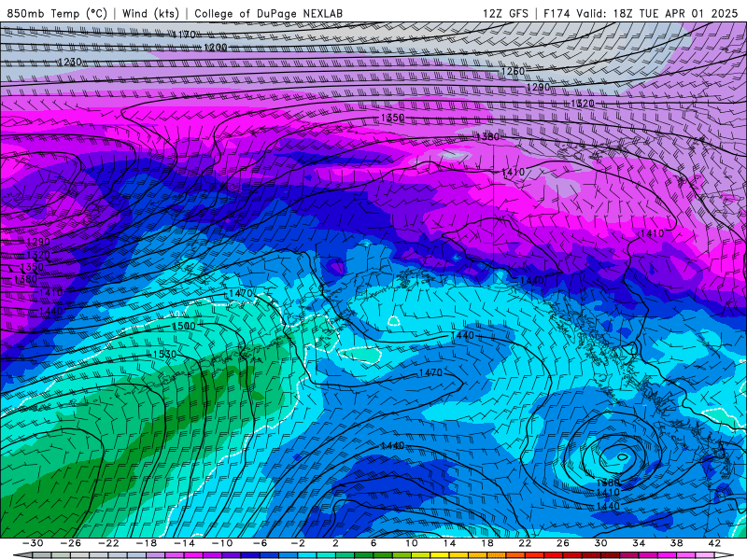Viewport: 747px width, 560px height.
Task: Click the positive 30 legend value
Action: coord(600,543)
